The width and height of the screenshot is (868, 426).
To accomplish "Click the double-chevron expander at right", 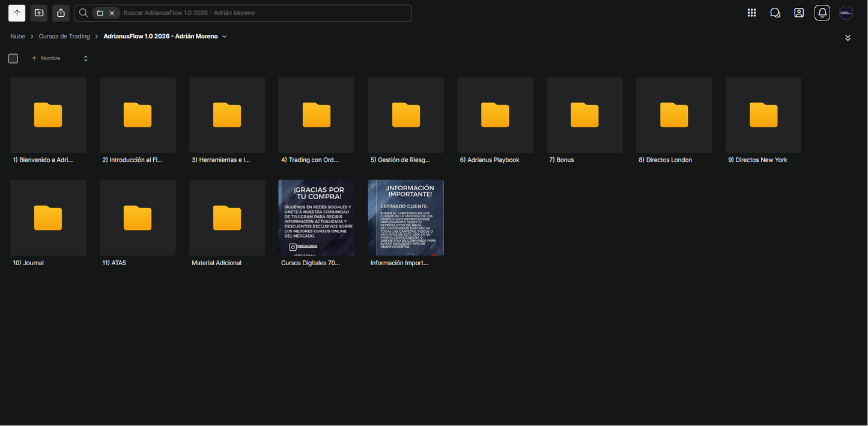I will [848, 37].
